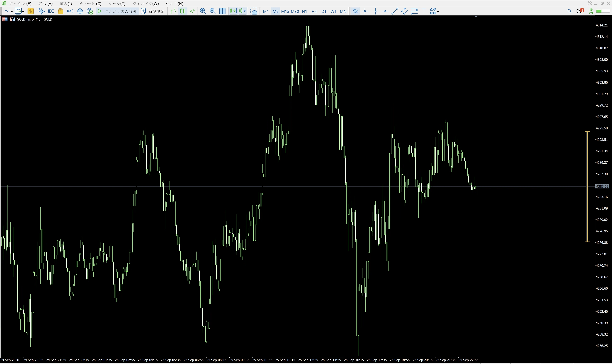Viewport: 612px width, 364px height.
Task: Select the crosshair tool
Action: pos(365,11)
